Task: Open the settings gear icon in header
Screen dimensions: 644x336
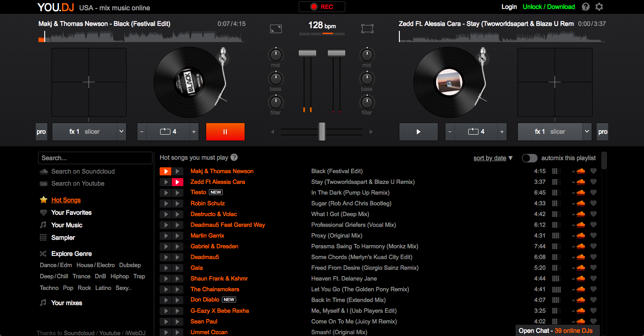Action: pyautogui.click(x=599, y=7)
